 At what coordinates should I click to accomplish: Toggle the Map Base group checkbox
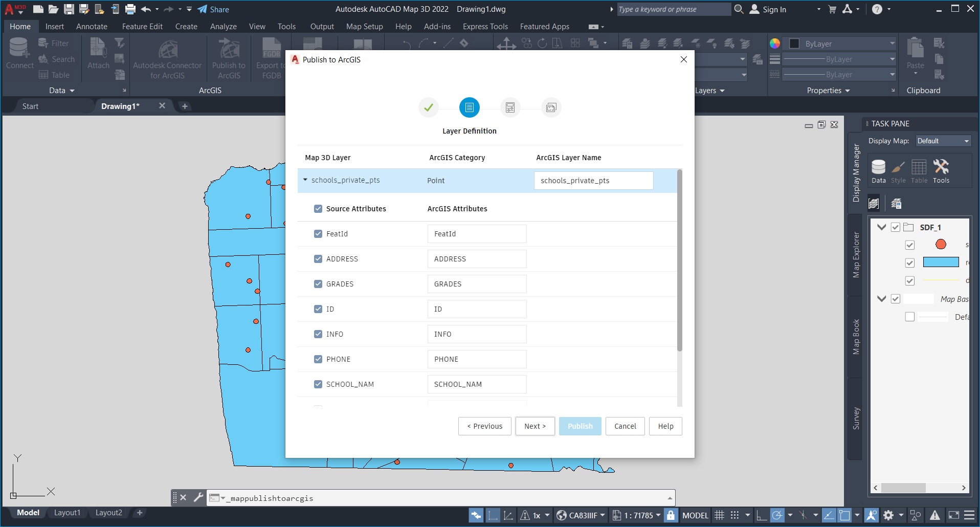tap(896, 299)
